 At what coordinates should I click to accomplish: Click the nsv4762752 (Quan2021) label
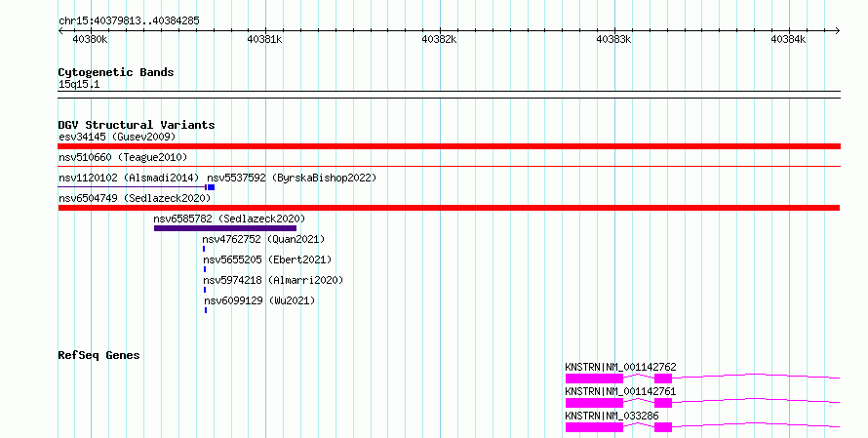click(263, 239)
